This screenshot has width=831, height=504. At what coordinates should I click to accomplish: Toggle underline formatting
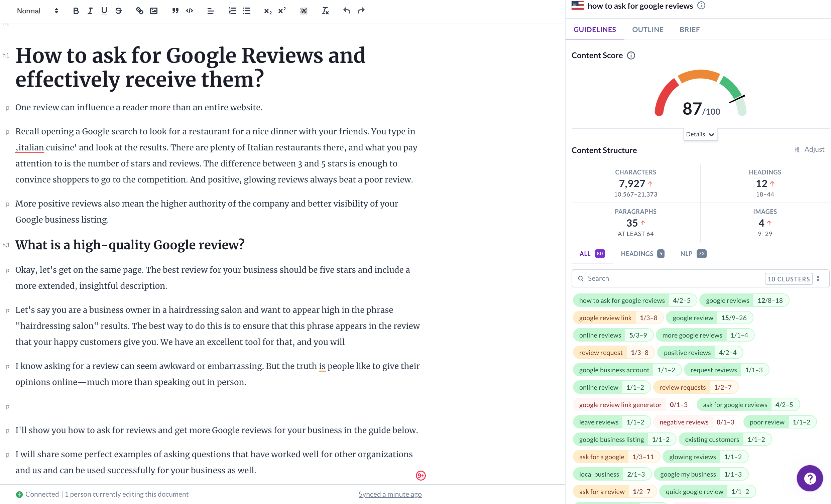click(x=104, y=10)
